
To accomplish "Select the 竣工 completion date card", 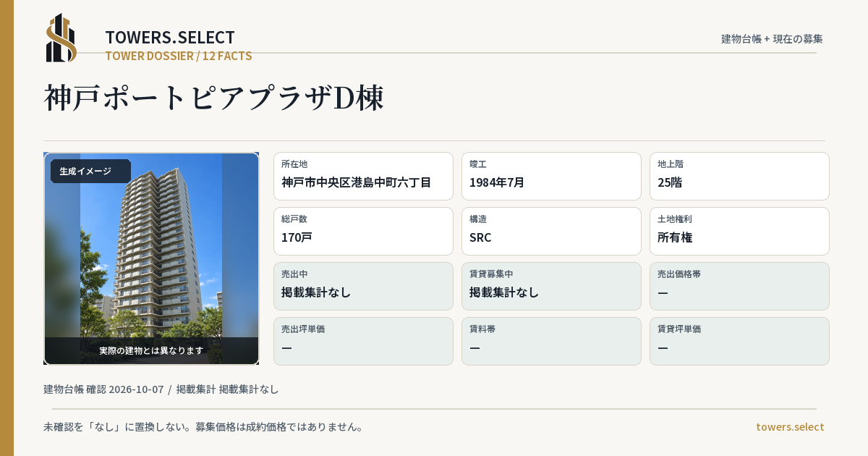I will [551, 176].
